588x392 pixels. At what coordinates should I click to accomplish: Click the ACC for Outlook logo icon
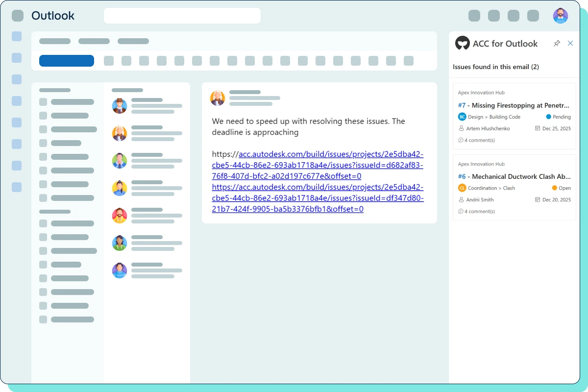[x=462, y=43]
